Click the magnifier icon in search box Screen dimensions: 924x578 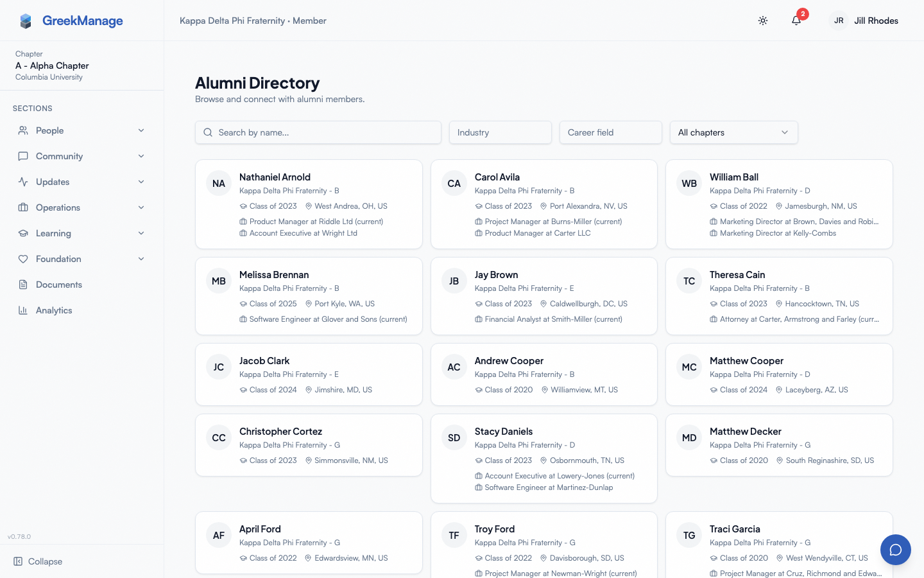[x=208, y=132]
